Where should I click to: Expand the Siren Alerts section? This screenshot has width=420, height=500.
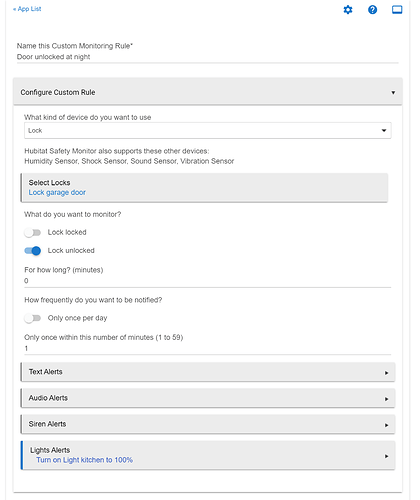click(x=208, y=424)
